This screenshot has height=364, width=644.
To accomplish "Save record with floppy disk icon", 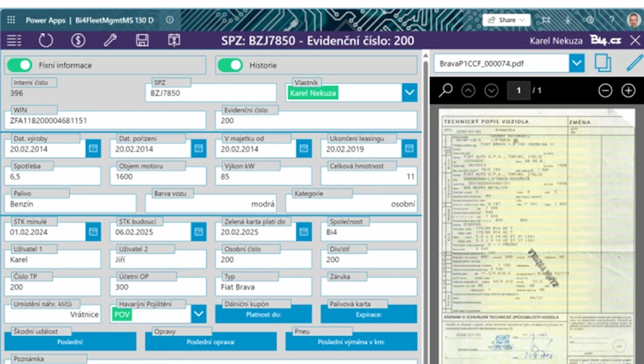I will point(141,41).
